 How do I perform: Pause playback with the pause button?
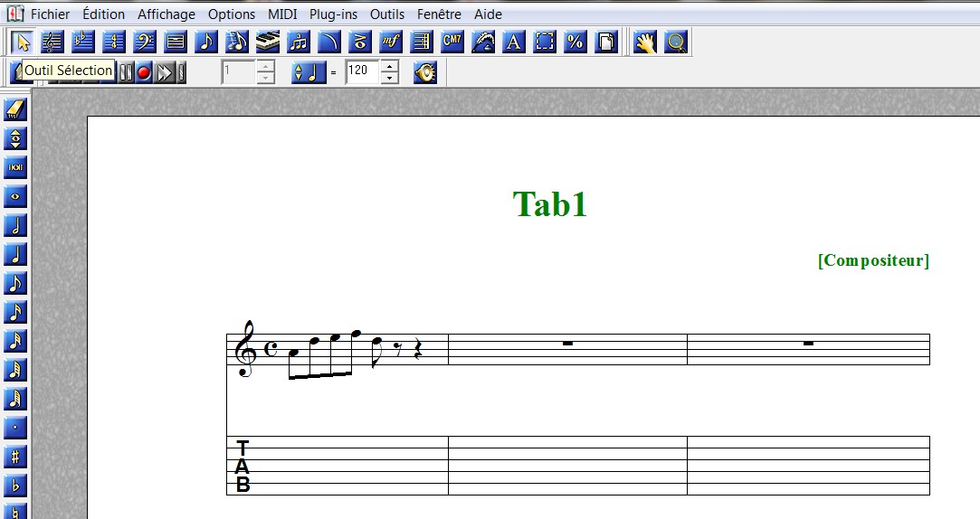(127, 72)
